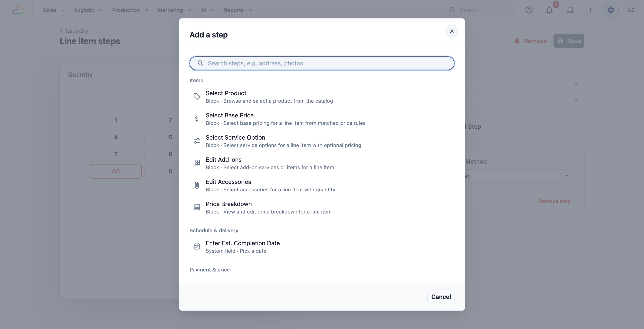Click the magnifier icon in steps search
This screenshot has width=644, height=329.
pos(200,63)
